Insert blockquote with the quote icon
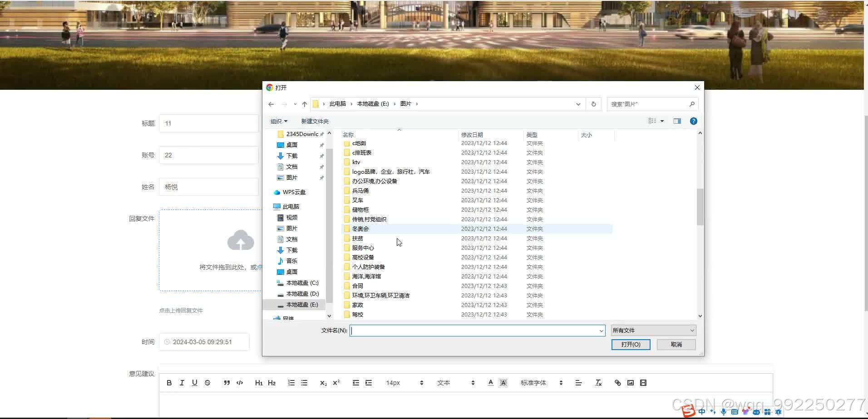The image size is (868, 419). point(227,383)
